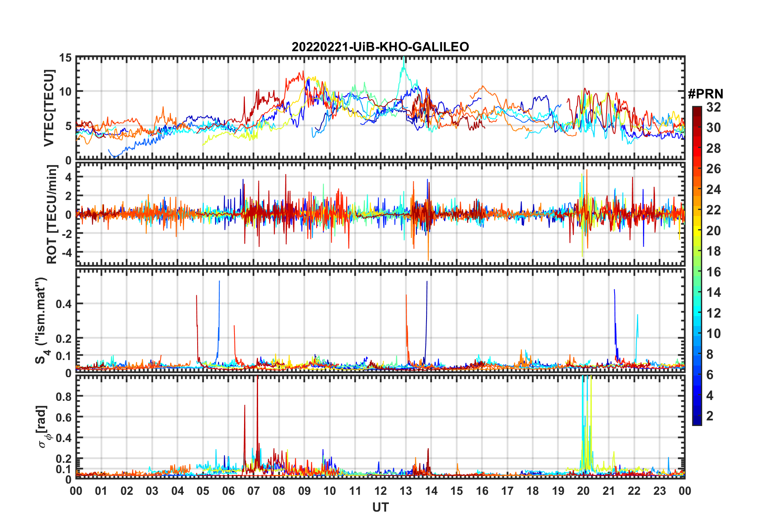The image size is (761, 532).
Task: Click UT axis tick label 23
Action: (659, 491)
